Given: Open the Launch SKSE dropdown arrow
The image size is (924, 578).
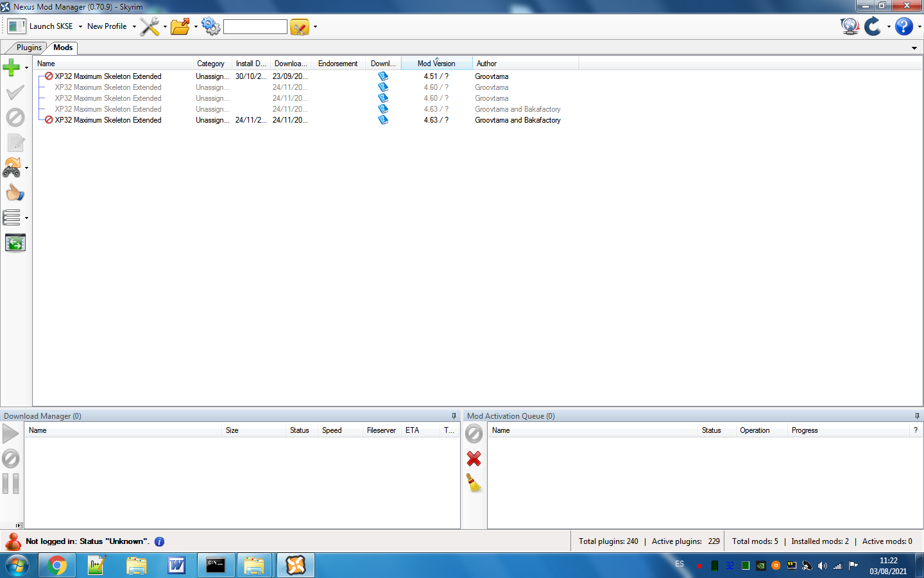Looking at the screenshot, I should point(80,27).
